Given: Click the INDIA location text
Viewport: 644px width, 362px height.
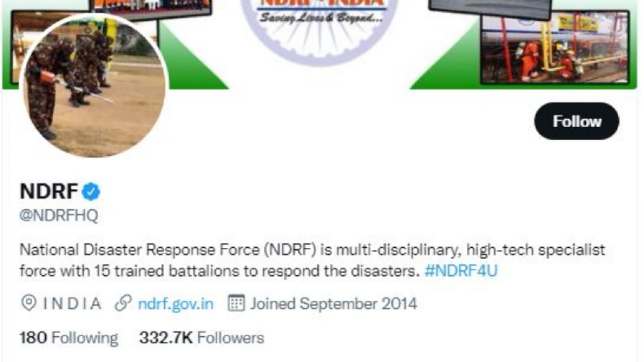Looking at the screenshot, I should click(72, 304).
